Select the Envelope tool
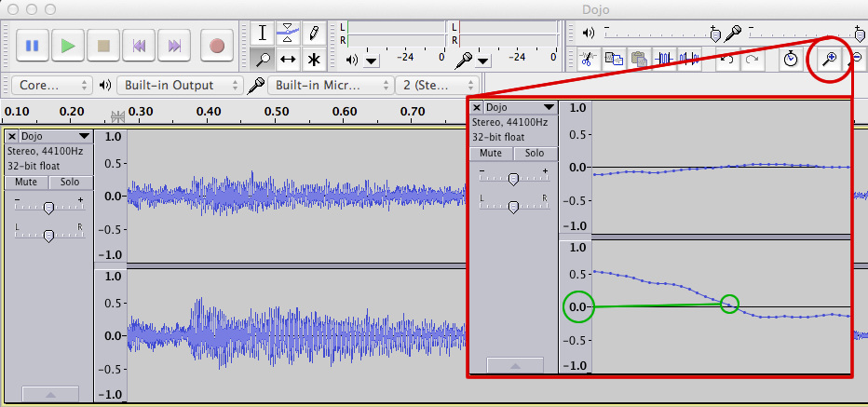Image resolution: width=868 pixels, height=407 pixels. [x=288, y=34]
